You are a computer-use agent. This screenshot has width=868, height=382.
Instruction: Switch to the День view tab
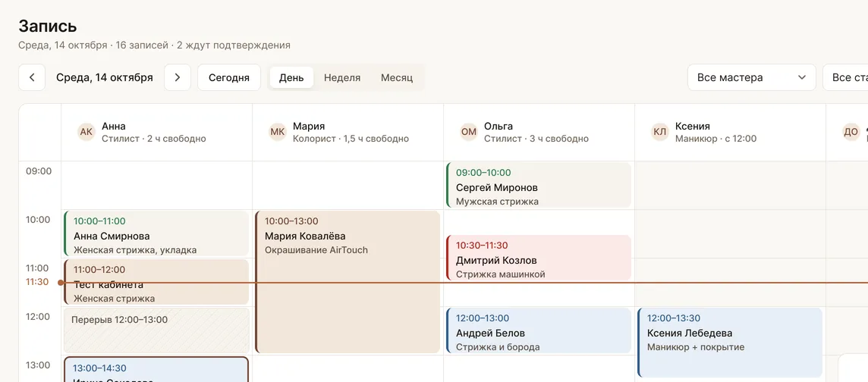pos(291,77)
